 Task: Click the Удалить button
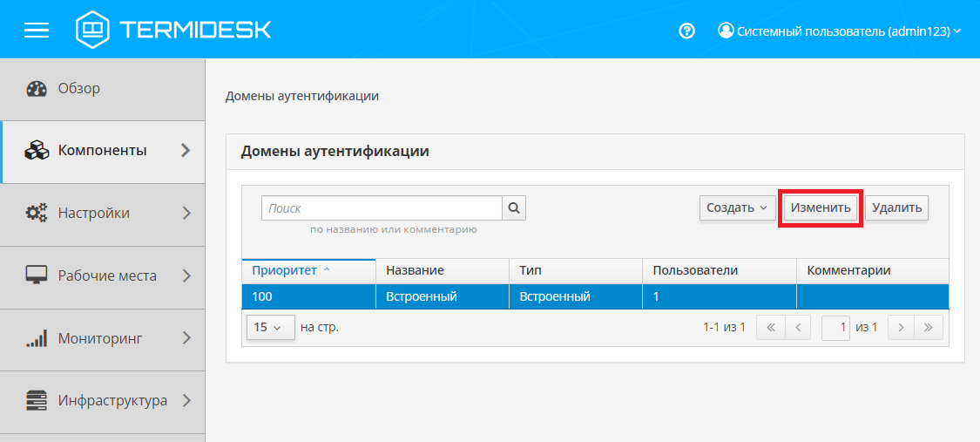click(x=896, y=208)
